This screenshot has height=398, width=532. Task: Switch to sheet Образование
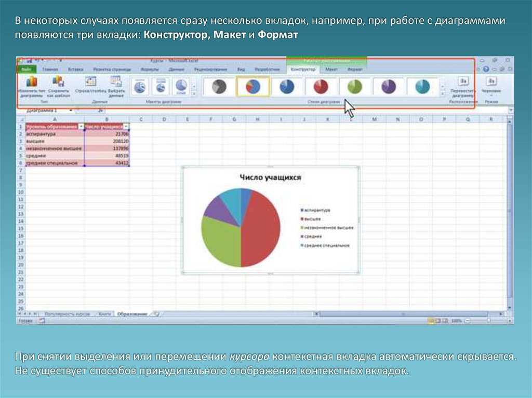click(x=132, y=314)
